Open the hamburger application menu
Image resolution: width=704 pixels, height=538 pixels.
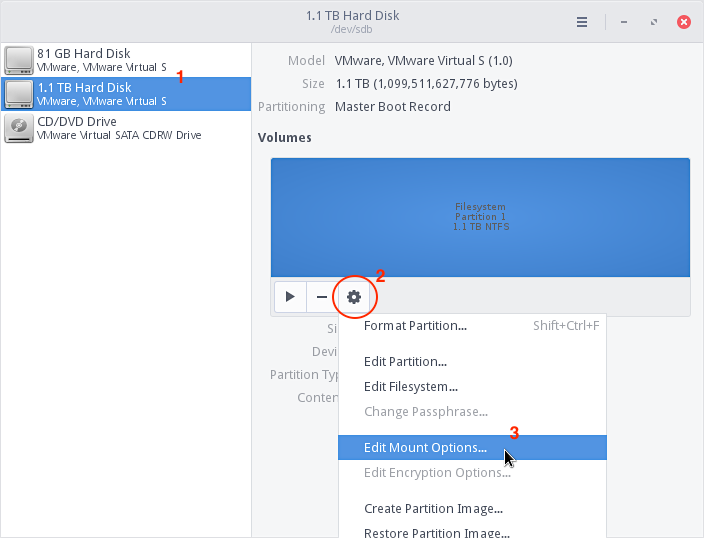[x=582, y=21]
